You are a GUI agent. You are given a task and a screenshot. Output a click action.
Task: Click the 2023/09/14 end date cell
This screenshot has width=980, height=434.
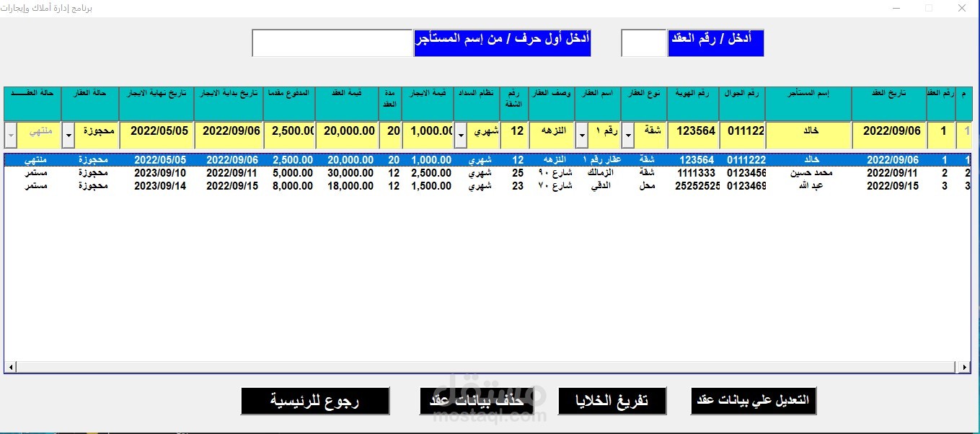160,186
